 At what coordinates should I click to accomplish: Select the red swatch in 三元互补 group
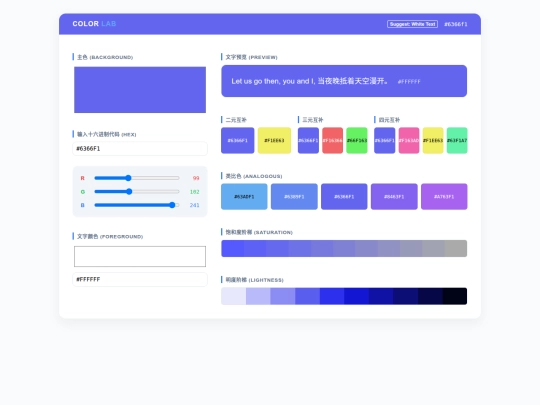(x=332, y=141)
